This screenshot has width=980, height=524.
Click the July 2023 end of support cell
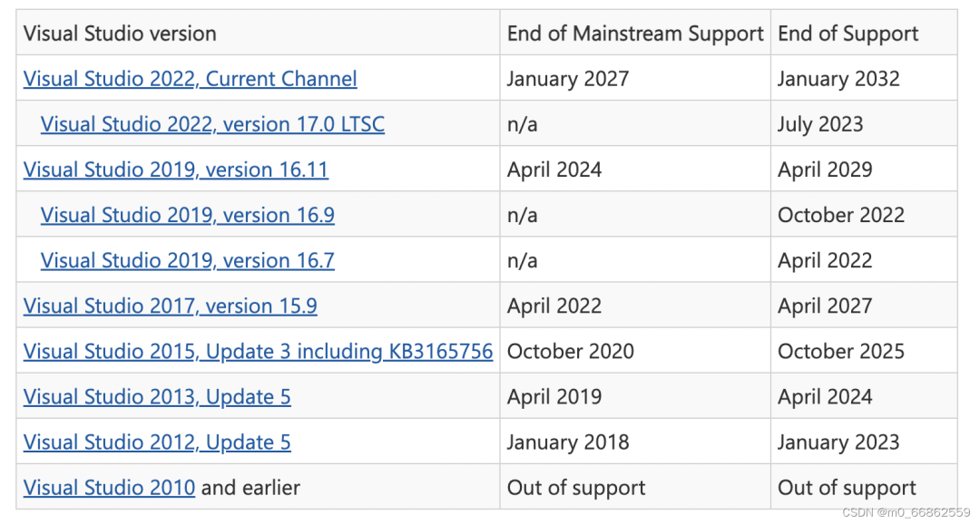point(820,124)
